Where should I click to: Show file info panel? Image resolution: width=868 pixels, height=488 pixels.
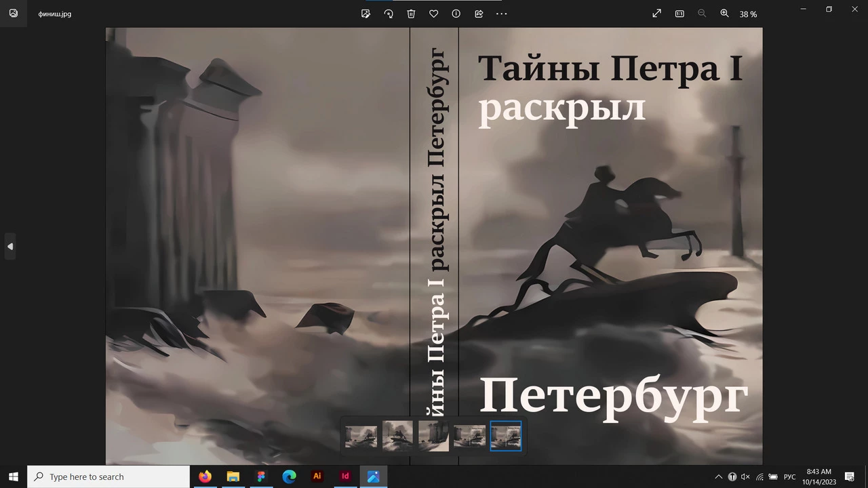(x=456, y=14)
